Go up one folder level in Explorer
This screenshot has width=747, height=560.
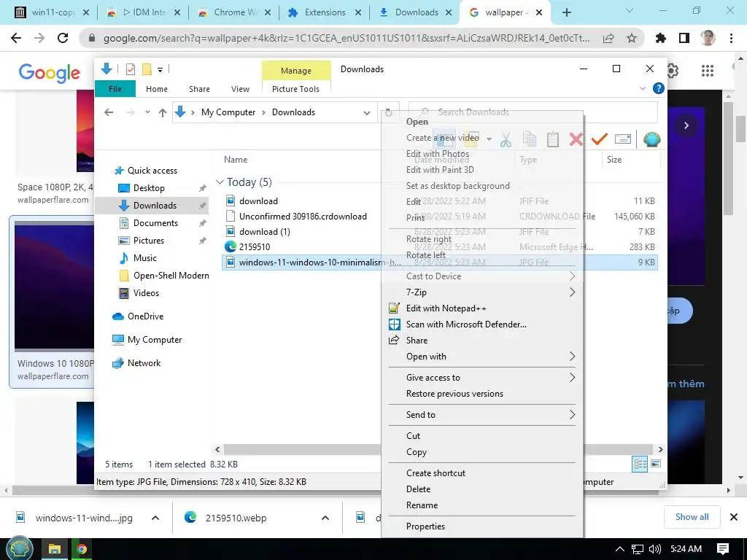point(163,112)
